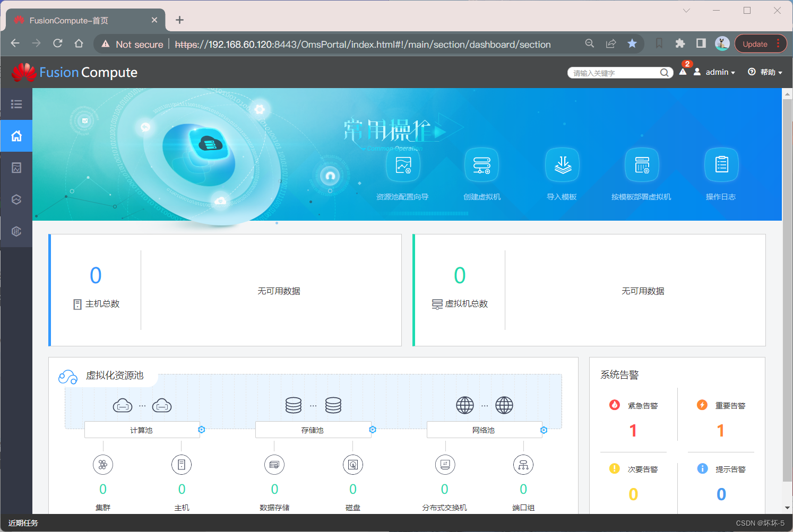Click the 存储池 box
Image resolution: width=793 pixels, height=532 pixels.
pos(313,430)
